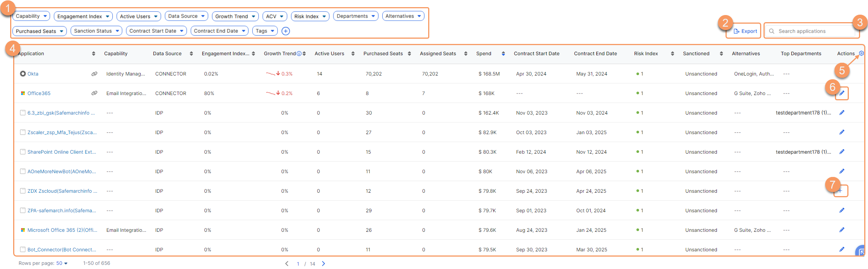Edit the Bot_Connector row with pencil

(x=842, y=249)
